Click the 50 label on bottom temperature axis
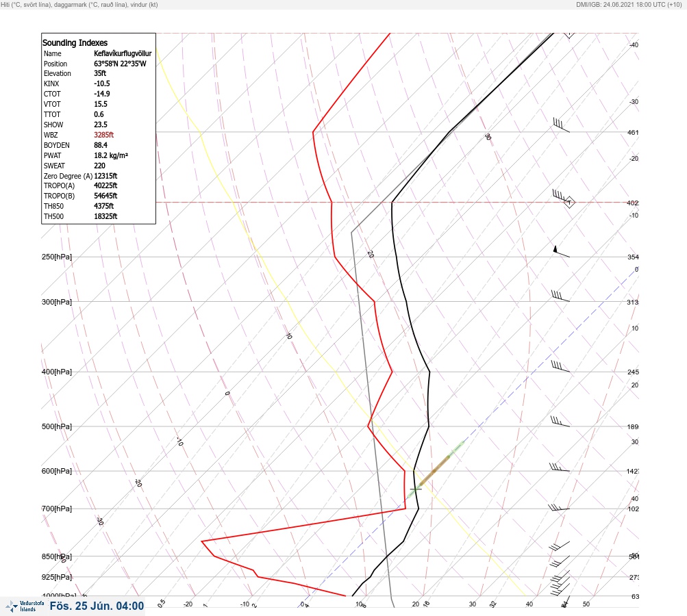This screenshot has height=616, width=687. (x=586, y=604)
